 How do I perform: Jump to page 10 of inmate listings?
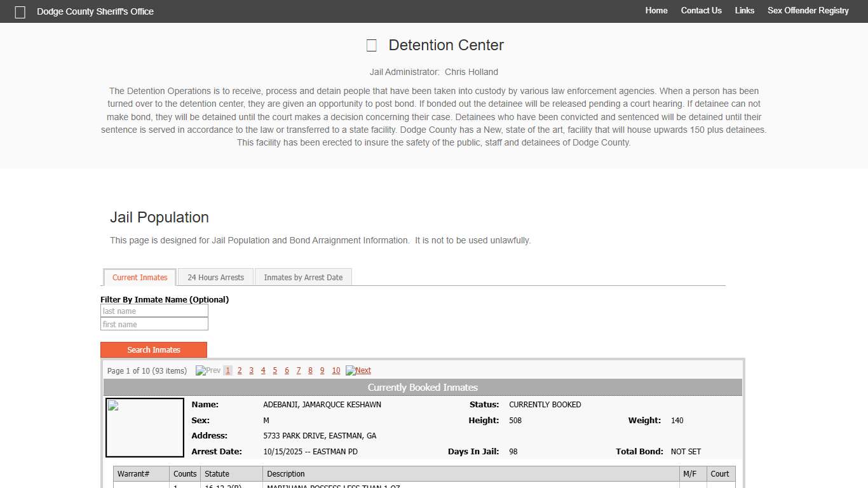[336, 370]
